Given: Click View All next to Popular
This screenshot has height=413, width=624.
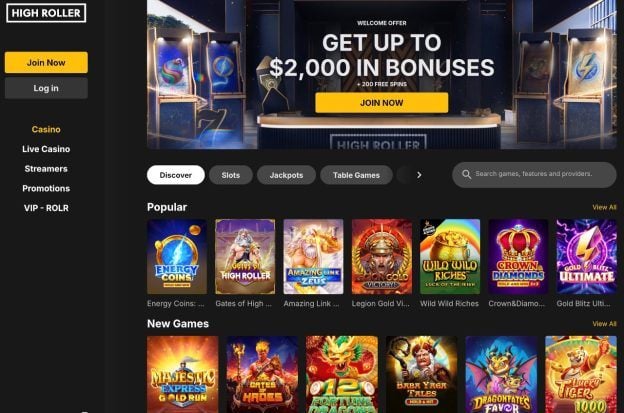Looking at the screenshot, I should (604, 207).
